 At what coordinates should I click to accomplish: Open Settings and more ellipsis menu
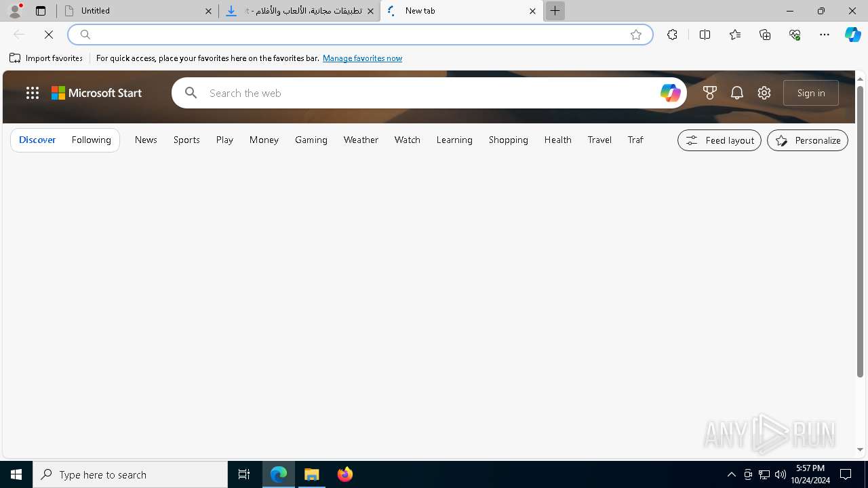(x=825, y=35)
